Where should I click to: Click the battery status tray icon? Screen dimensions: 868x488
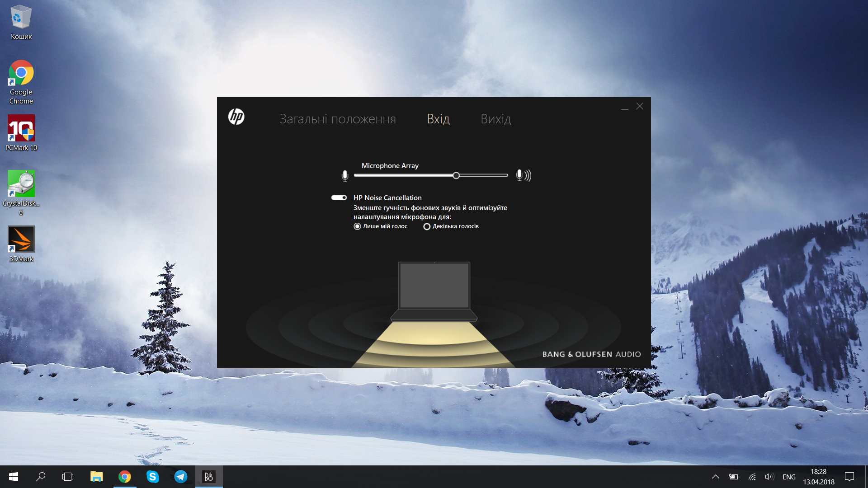(734, 477)
